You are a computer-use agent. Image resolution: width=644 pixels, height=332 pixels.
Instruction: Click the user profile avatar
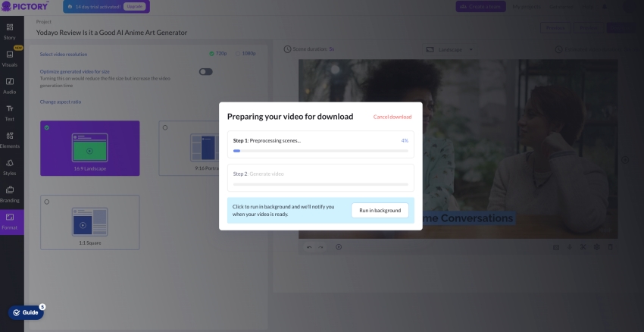(x=630, y=7)
